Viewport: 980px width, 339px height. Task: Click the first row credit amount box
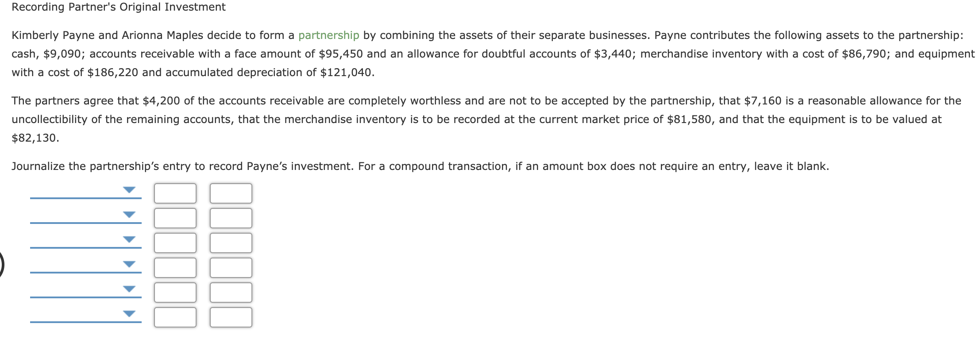pyautogui.click(x=230, y=193)
